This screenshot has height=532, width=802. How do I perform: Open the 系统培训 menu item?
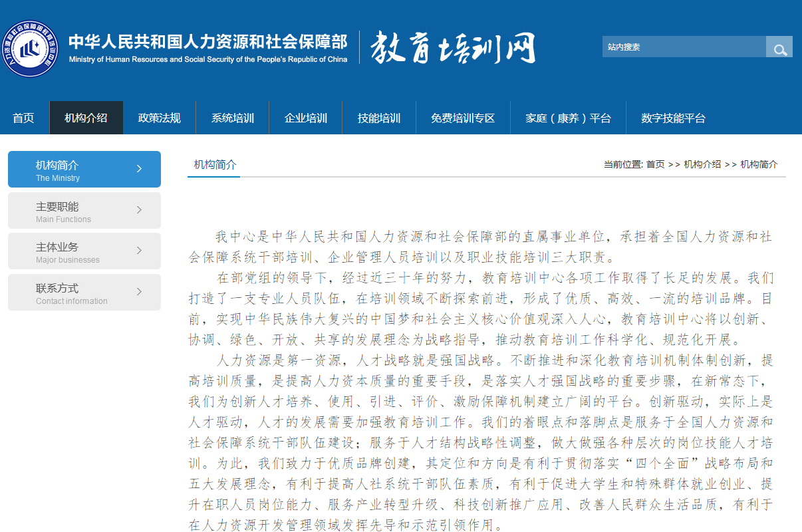(x=233, y=118)
